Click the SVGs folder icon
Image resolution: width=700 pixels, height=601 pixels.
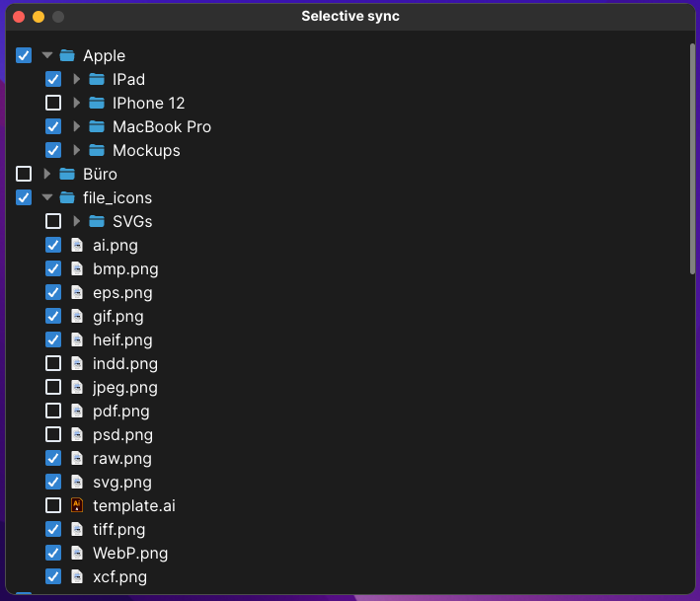[97, 221]
